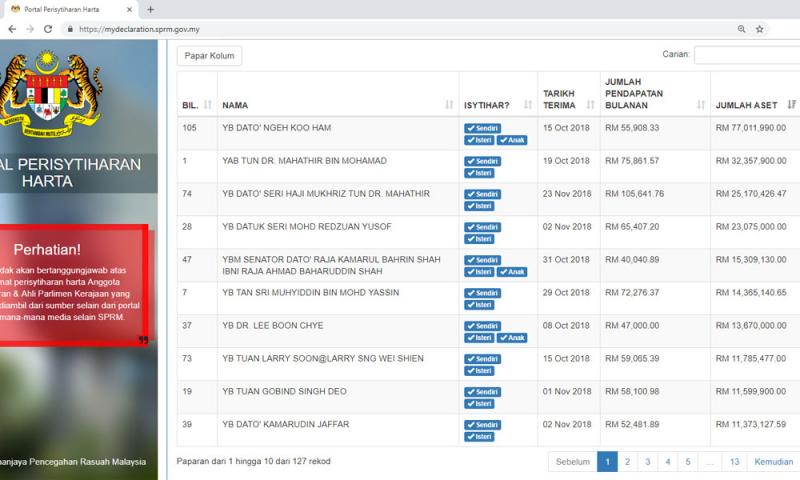The width and height of the screenshot is (800, 480).
Task: Open a new browser tab with plus
Action: pyautogui.click(x=150, y=9)
